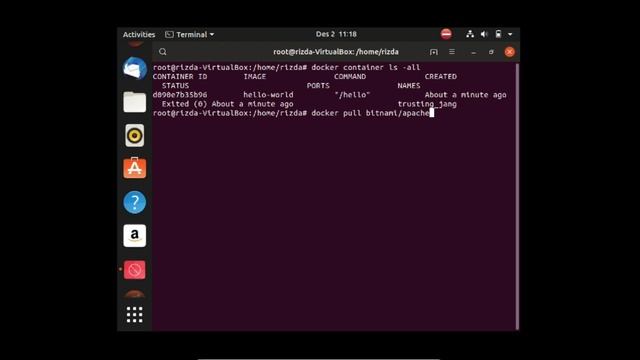Click the battery status icon
The width and height of the screenshot is (640, 360).
[x=498, y=34]
